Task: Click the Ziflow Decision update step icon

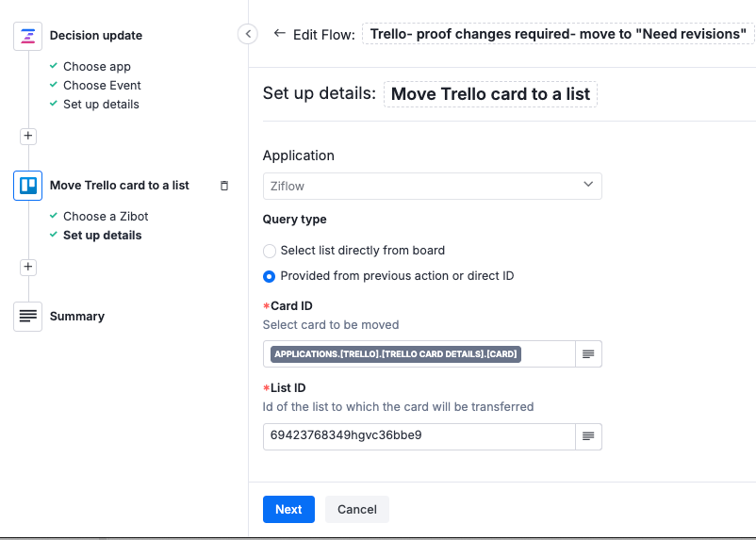Action: click(28, 36)
